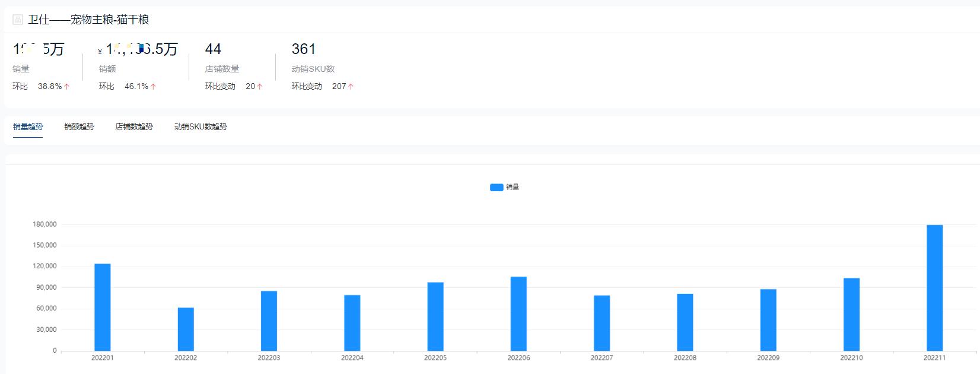980x374 pixels.
Task: Click the 销额 metric label
Action: pyautogui.click(x=107, y=69)
